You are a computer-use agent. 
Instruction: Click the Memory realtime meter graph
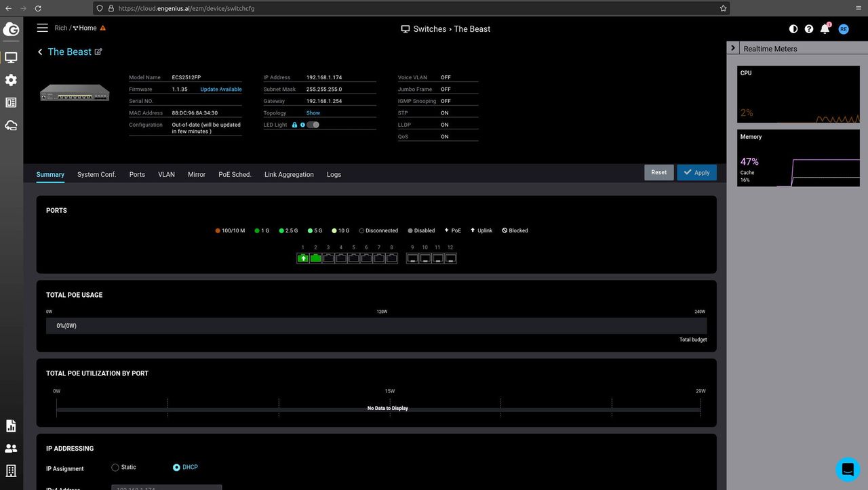click(798, 158)
